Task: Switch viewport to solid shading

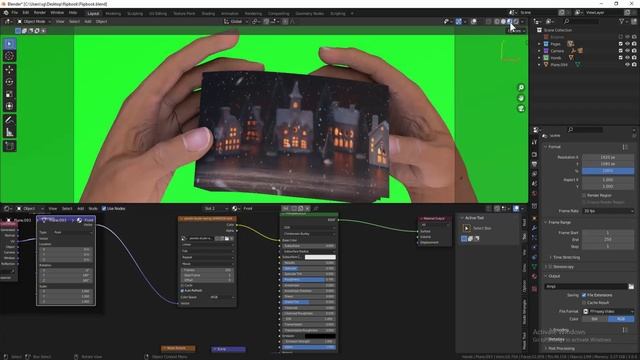Action: [503, 22]
